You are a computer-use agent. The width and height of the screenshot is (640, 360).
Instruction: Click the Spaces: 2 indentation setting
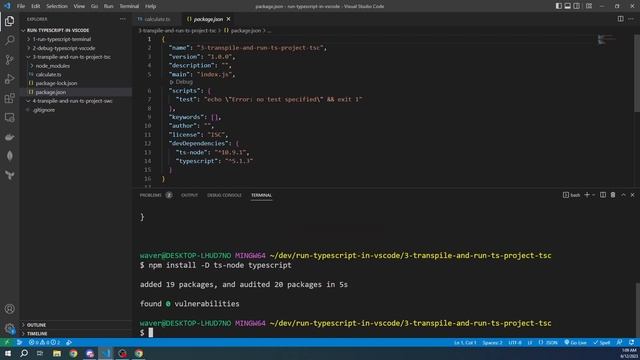coord(492,342)
